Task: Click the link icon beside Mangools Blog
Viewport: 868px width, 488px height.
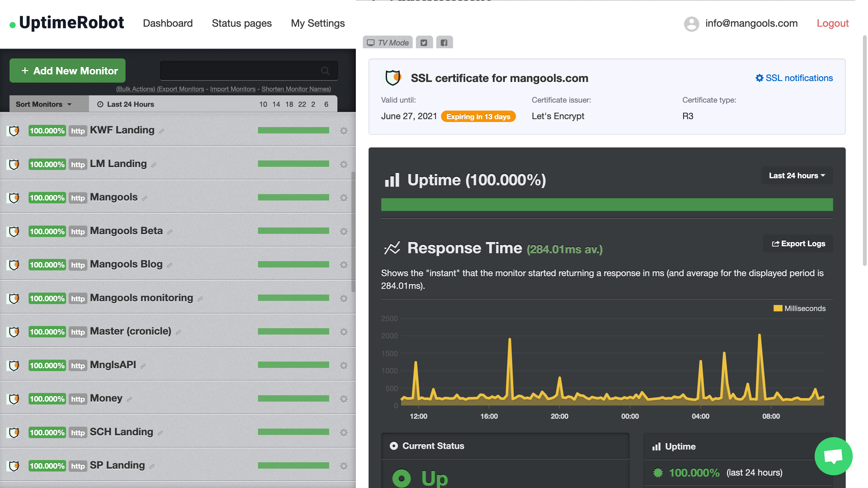Action: point(170,265)
